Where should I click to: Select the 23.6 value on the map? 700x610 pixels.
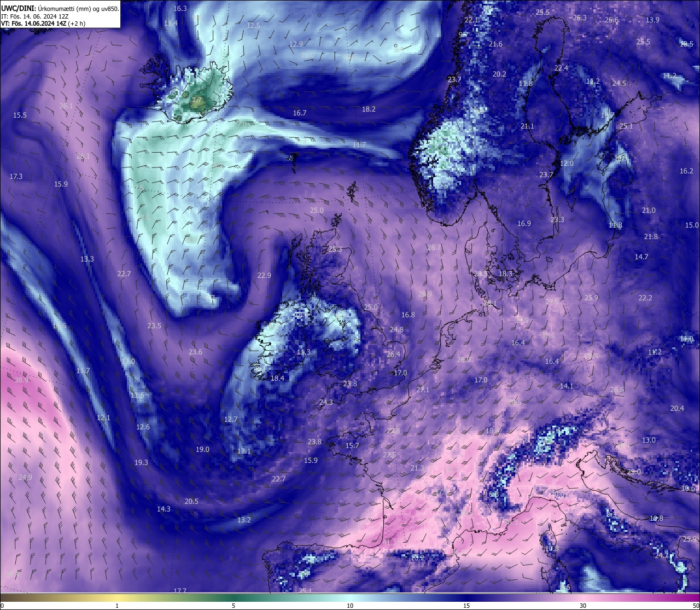click(x=195, y=352)
